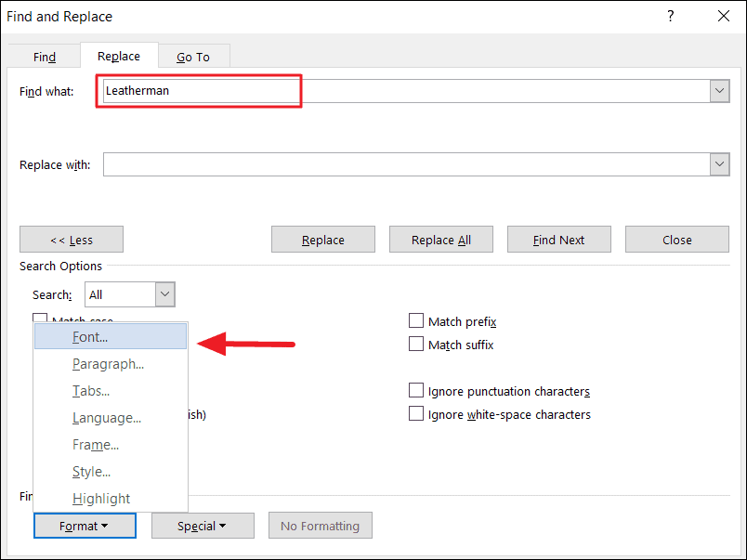This screenshot has width=747, height=560.
Task: Collapse options with the << Less button
Action: click(72, 240)
